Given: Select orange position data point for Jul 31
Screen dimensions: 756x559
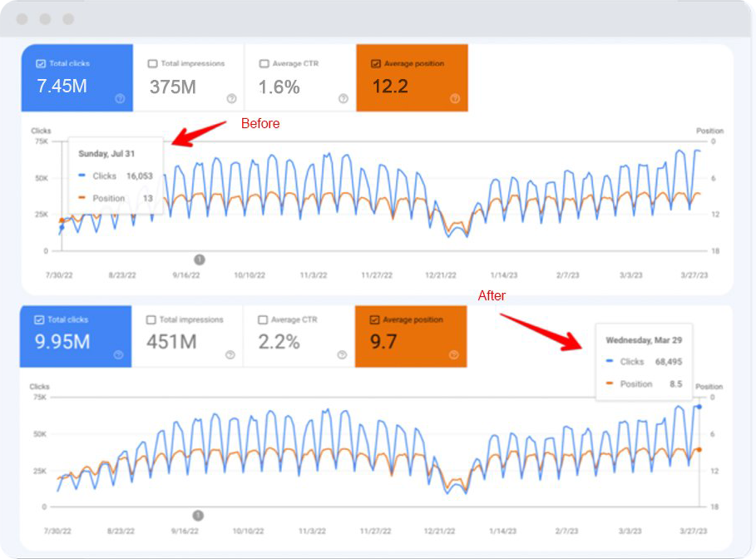Looking at the screenshot, I should pos(61,220).
